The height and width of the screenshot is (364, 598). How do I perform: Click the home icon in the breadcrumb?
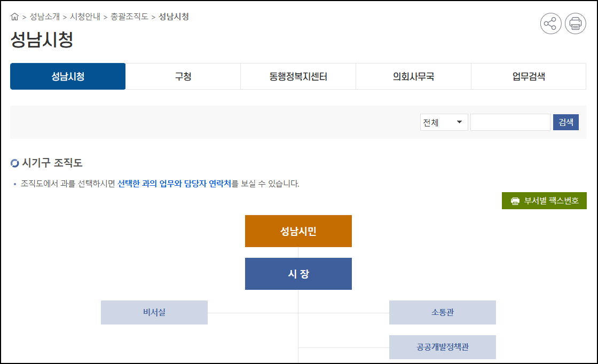[x=14, y=17]
